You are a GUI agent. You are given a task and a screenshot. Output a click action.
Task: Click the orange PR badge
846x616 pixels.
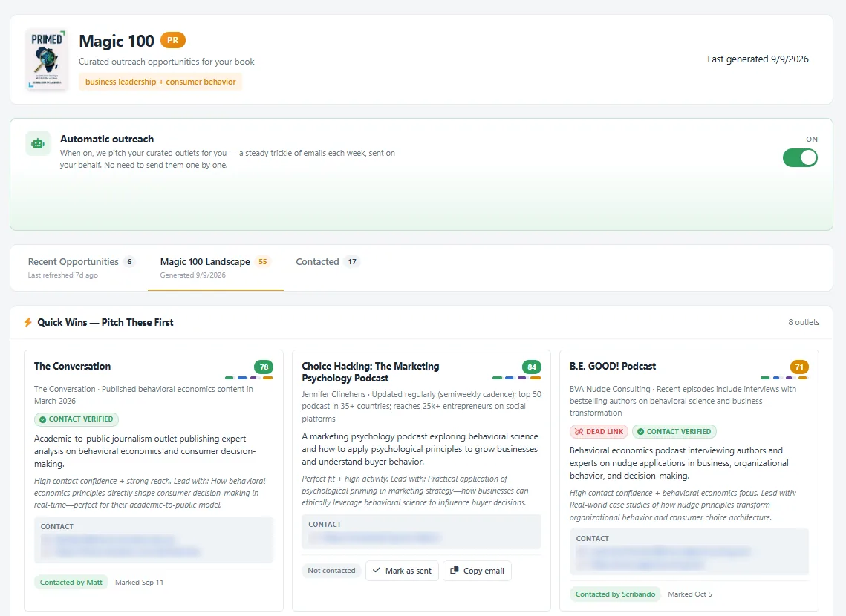172,40
